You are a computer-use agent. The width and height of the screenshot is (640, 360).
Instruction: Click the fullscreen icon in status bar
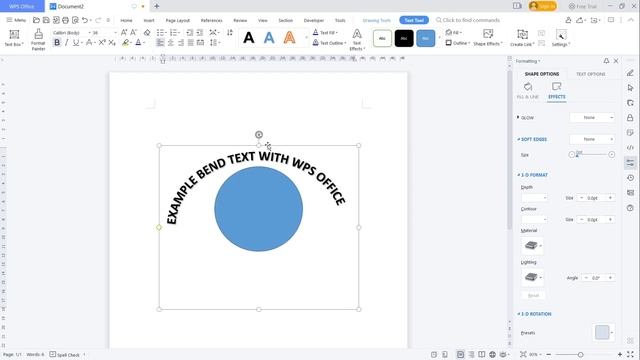pos(630,354)
